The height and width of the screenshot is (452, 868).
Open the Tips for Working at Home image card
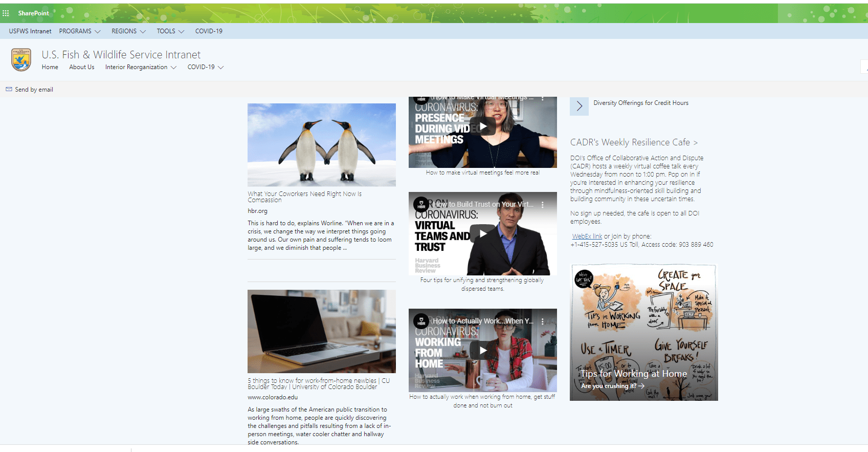[x=644, y=332]
